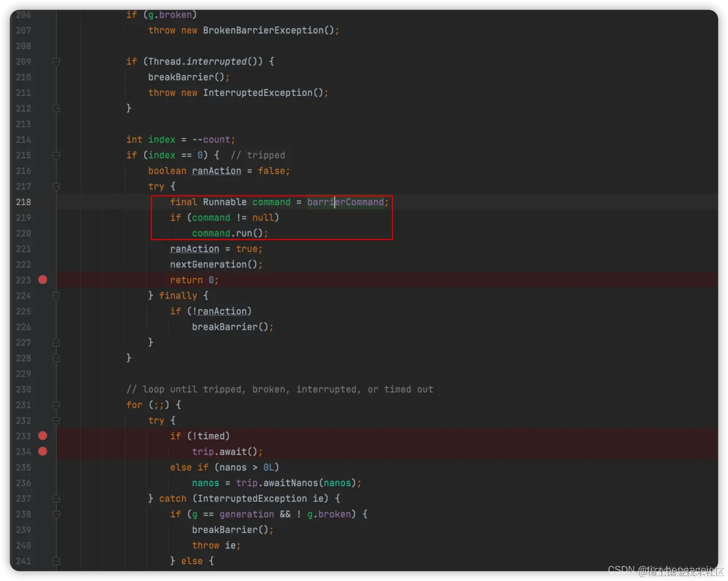Viewport: 728px width, 581px height.
Task: Click the fold end marker on line 227
Action: pyautogui.click(x=56, y=342)
